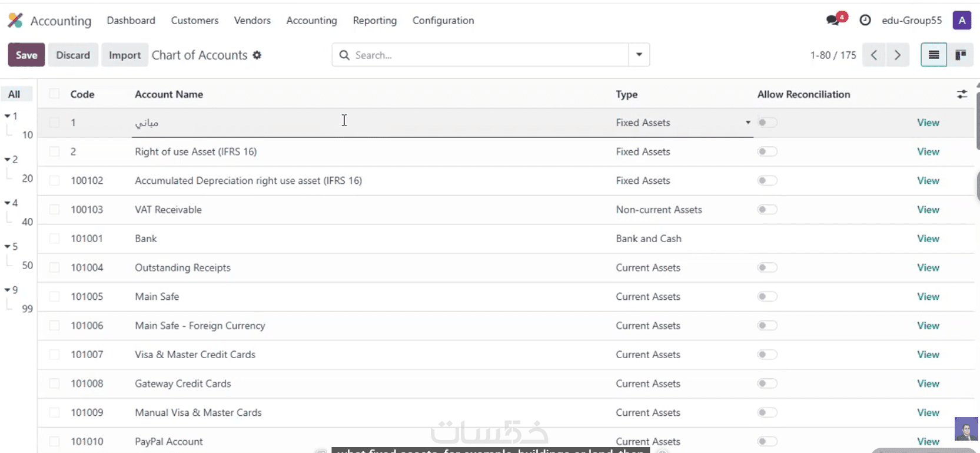Open the Type dropdown for account 1
Screen dimensions: 980x453
point(748,123)
